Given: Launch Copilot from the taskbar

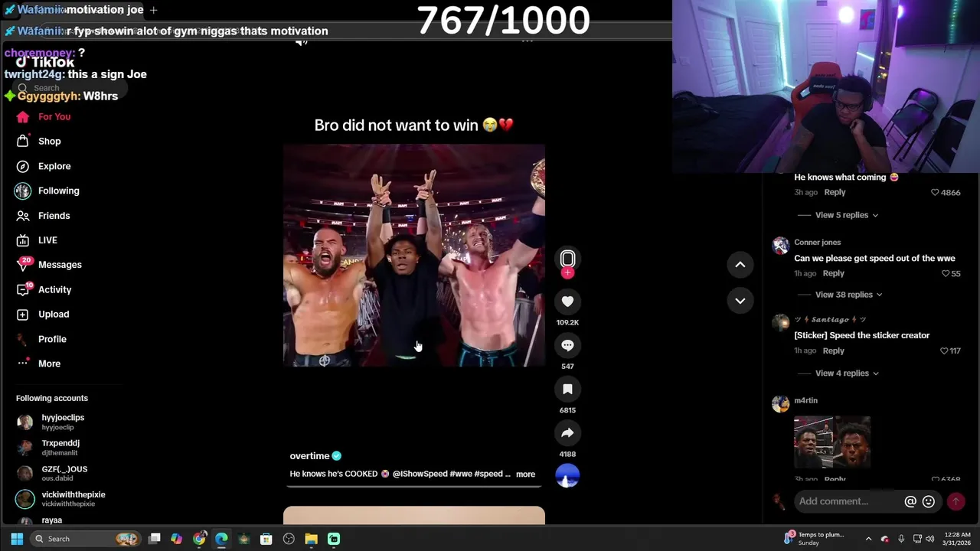Looking at the screenshot, I should tap(177, 539).
